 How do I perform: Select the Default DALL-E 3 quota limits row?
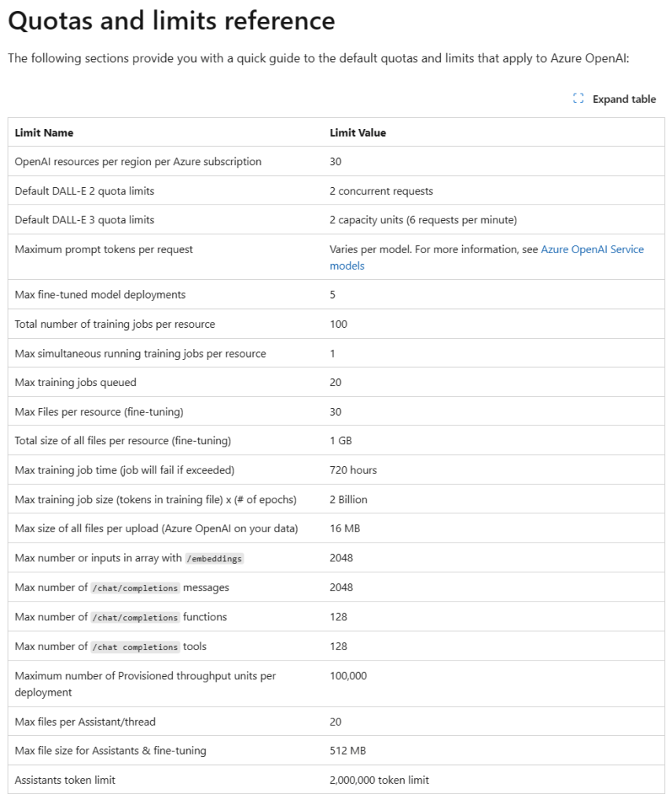click(x=84, y=220)
